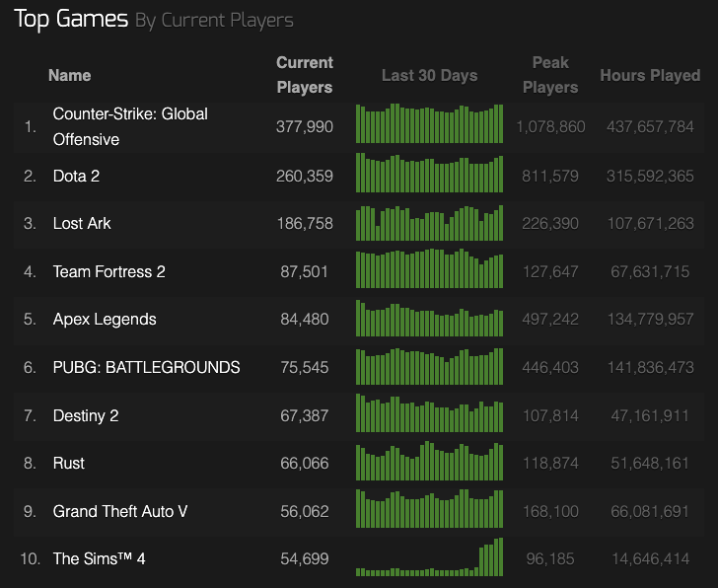Select hours played value 51,648,161

[650, 463]
